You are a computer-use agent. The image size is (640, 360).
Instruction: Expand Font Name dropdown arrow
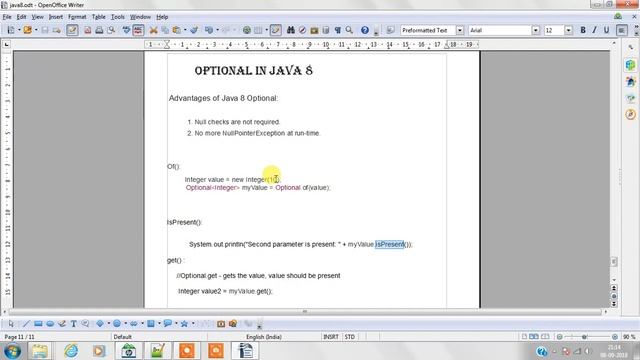[536, 30]
